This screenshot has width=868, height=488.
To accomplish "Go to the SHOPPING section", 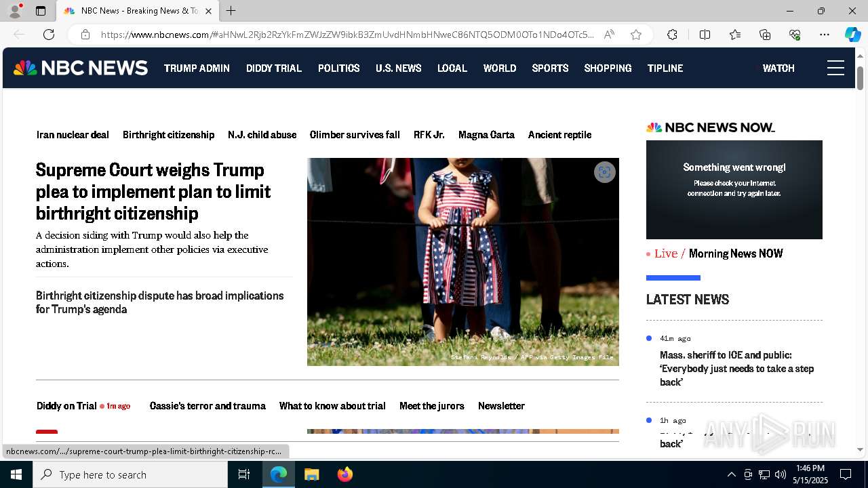I will 608,68.
